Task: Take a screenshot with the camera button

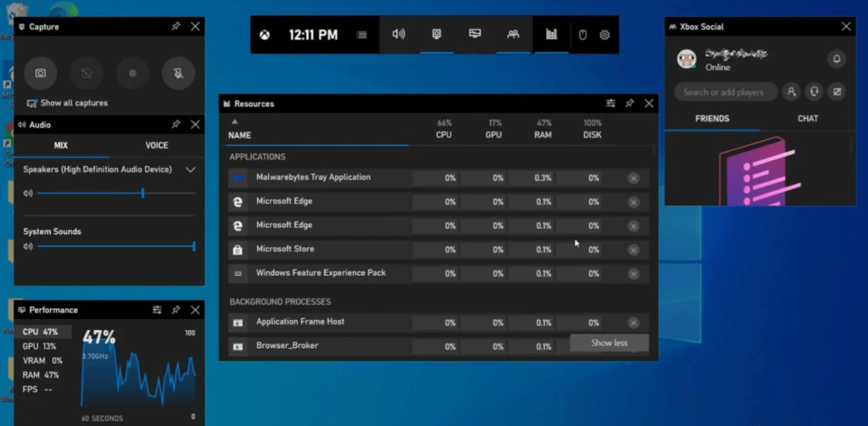Action: pyautogui.click(x=41, y=73)
